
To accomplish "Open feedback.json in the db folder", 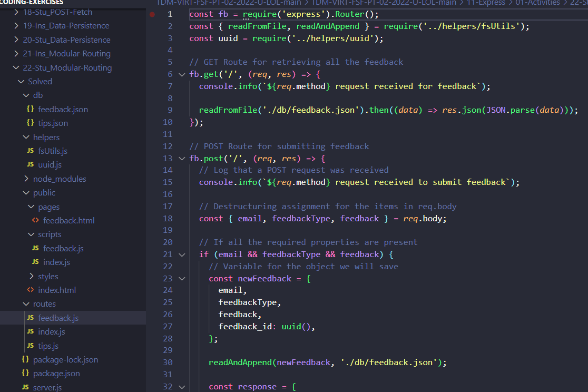I will pyautogui.click(x=63, y=110).
